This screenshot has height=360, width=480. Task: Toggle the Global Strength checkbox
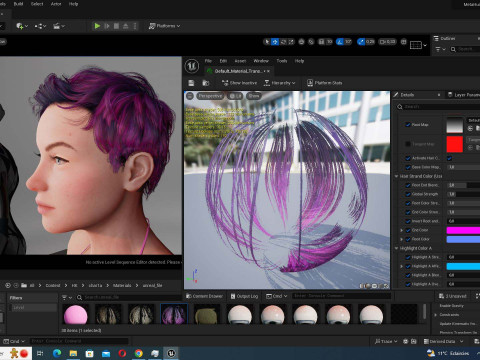(408, 194)
